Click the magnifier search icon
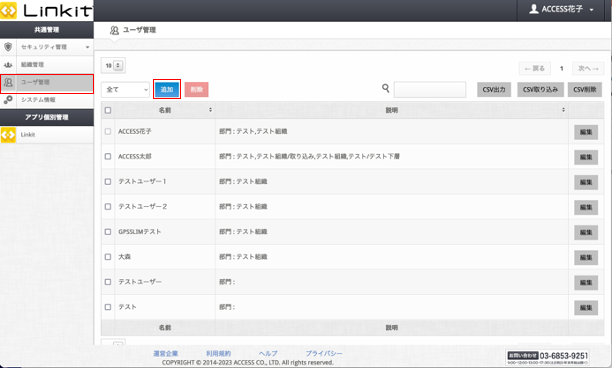Image resolution: width=612 pixels, height=368 pixels. coord(386,89)
